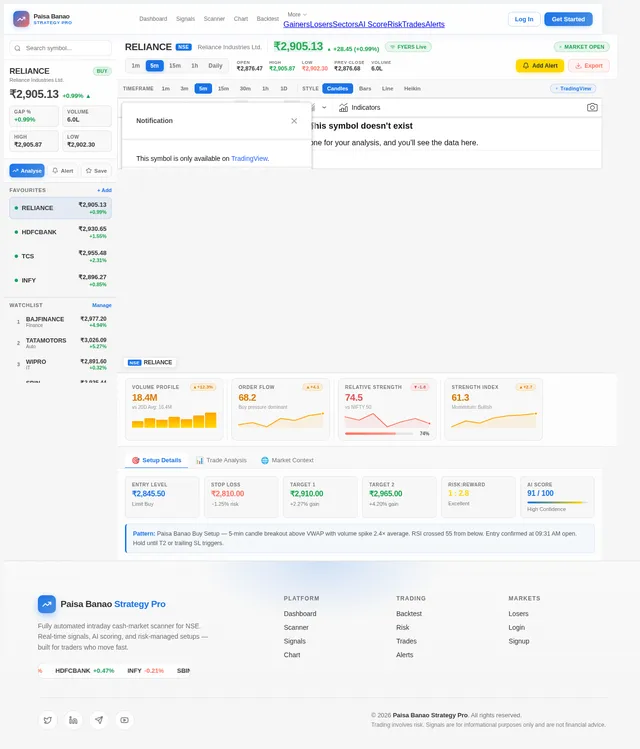Viewport: 640px width, 749px height.
Task: Click the Volume Profile 18.4M card
Action: pos(174,409)
